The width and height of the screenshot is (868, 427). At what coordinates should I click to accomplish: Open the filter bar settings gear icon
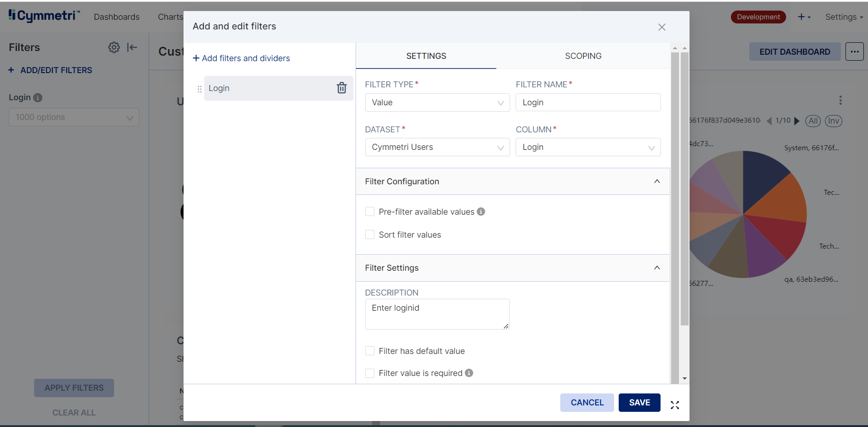(114, 47)
